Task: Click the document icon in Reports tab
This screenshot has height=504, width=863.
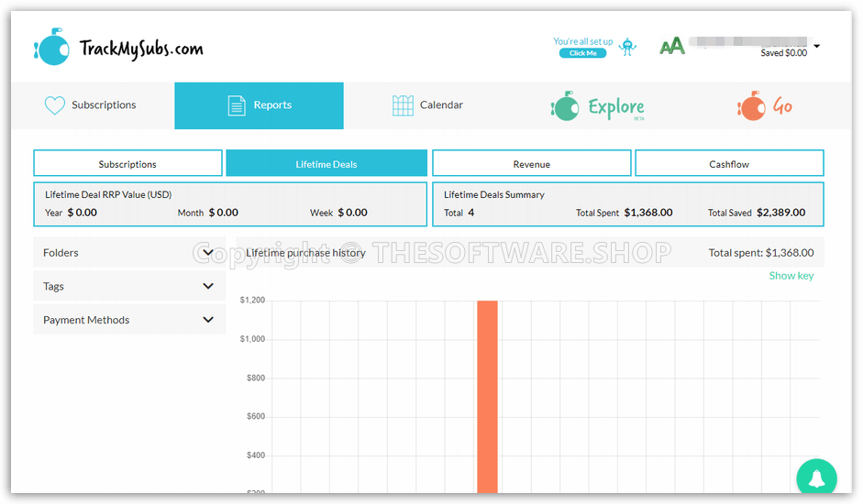Action: click(x=237, y=105)
